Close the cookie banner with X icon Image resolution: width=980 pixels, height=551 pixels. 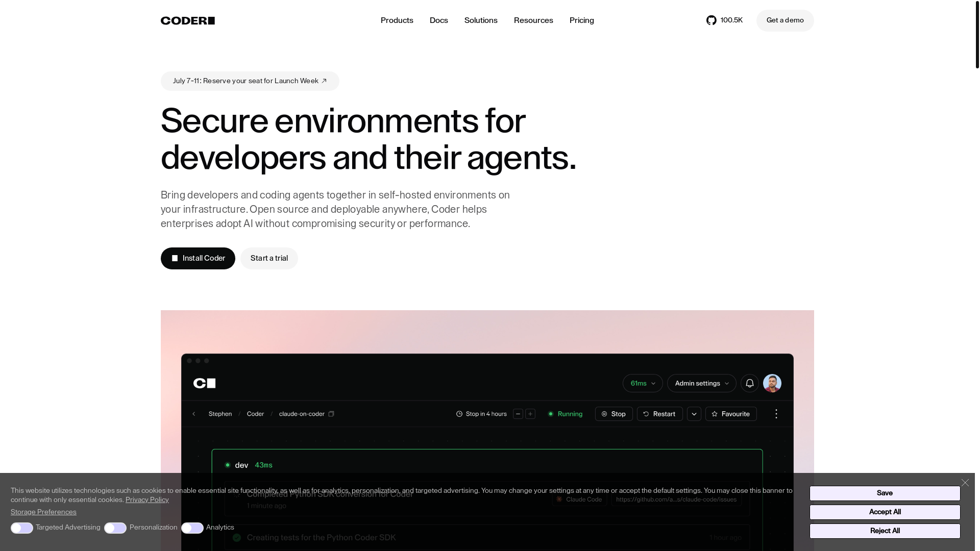pyautogui.click(x=965, y=483)
